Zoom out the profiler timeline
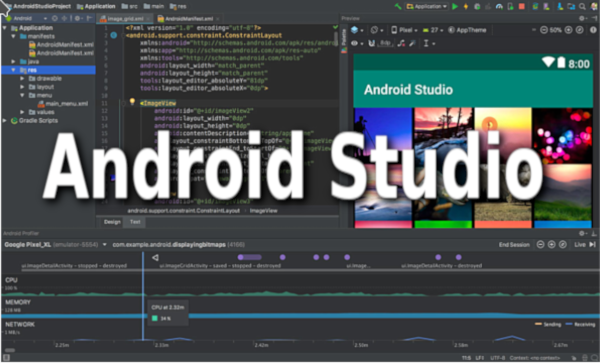This screenshot has height=363, width=600. coord(540,244)
